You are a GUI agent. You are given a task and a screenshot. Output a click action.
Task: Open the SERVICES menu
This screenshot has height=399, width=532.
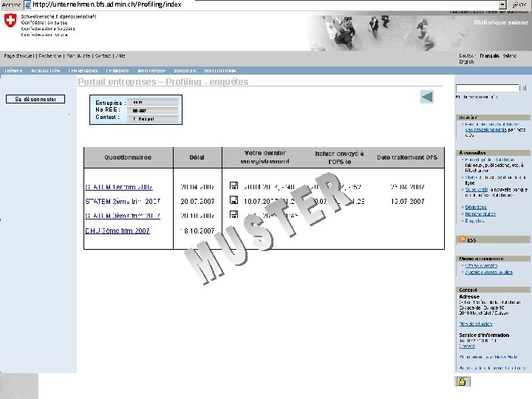pos(185,71)
